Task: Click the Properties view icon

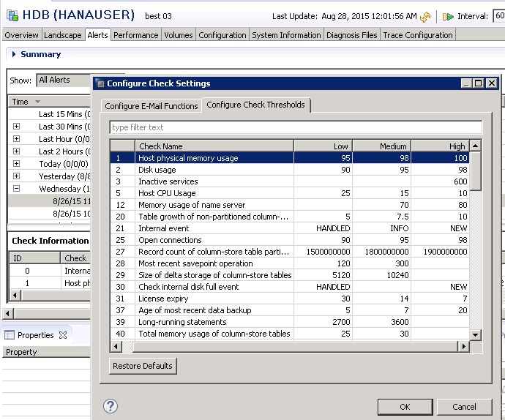Action: point(10,335)
